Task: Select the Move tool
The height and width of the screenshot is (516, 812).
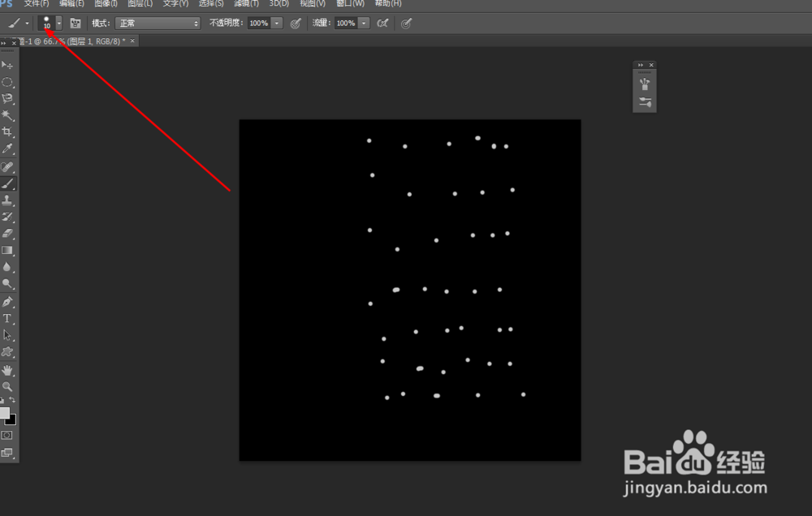Action: (7, 65)
